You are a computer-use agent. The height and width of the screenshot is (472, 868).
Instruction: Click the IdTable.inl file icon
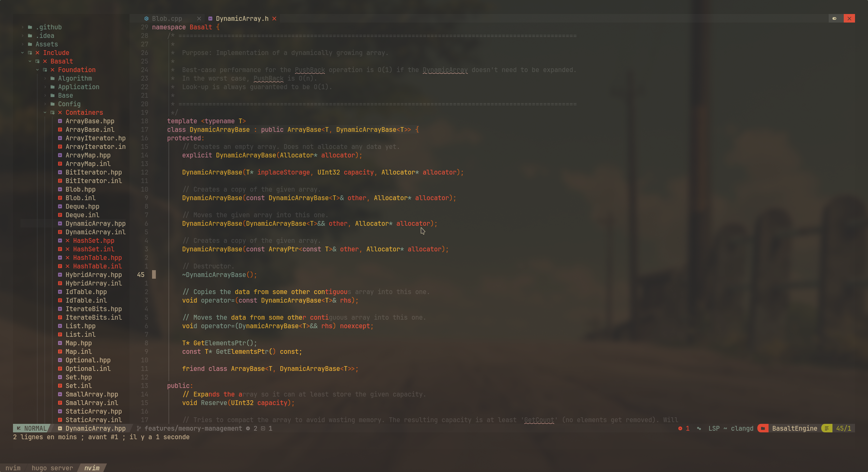(x=60, y=300)
